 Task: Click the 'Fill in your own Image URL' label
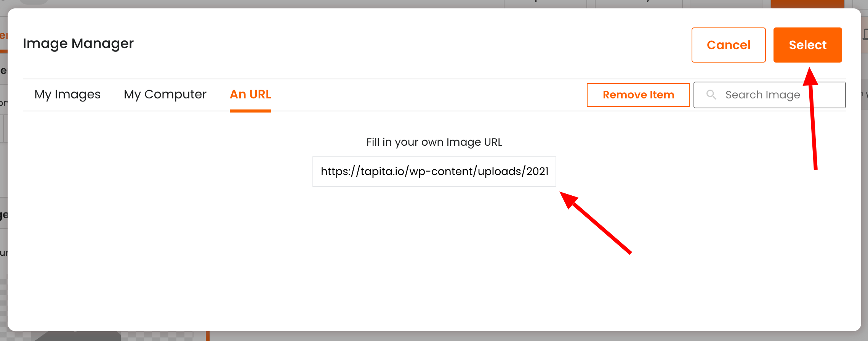(x=434, y=142)
